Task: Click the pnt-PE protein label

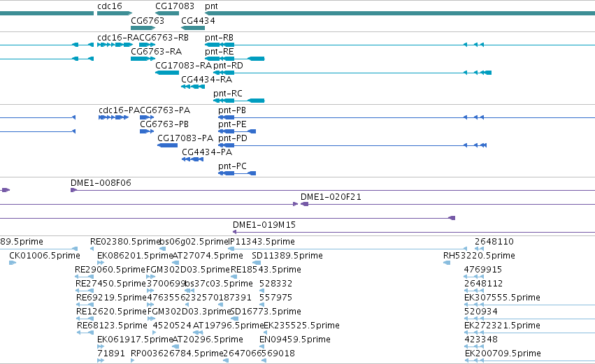Action: [x=232, y=124]
